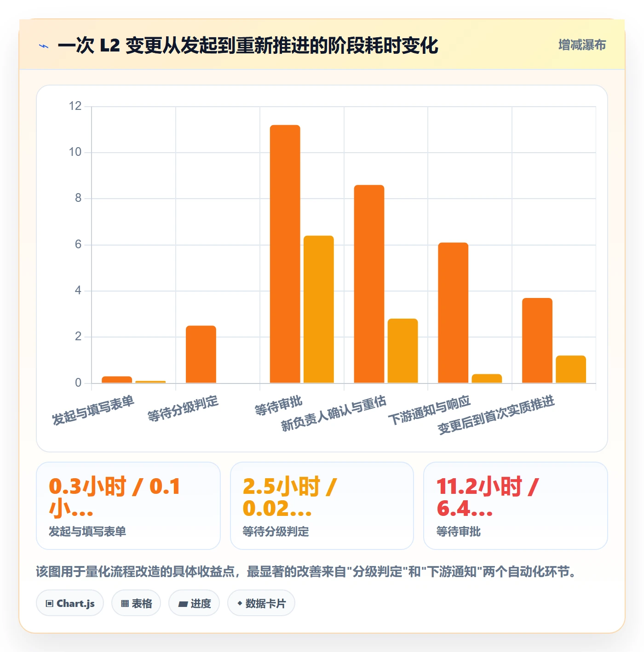Select the 增减瀑布 label in the header
Viewport: 644px width, 652px height.
pos(582,45)
